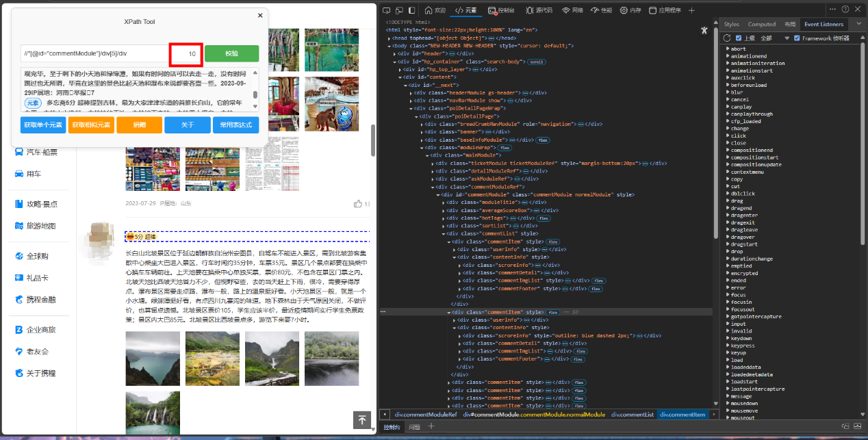Refresh the event listeners list
This screenshot has width=868, height=440.
[728, 38]
